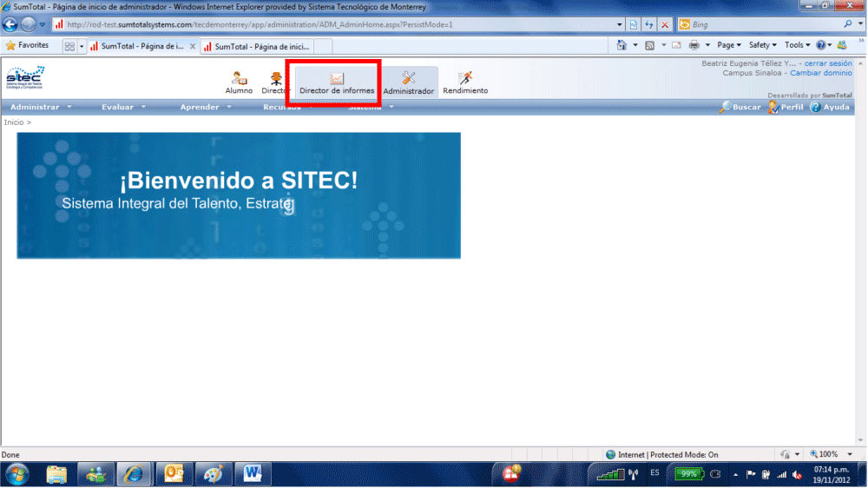Click the browser Back button
The image size is (868, 488).
click(10, 24)
